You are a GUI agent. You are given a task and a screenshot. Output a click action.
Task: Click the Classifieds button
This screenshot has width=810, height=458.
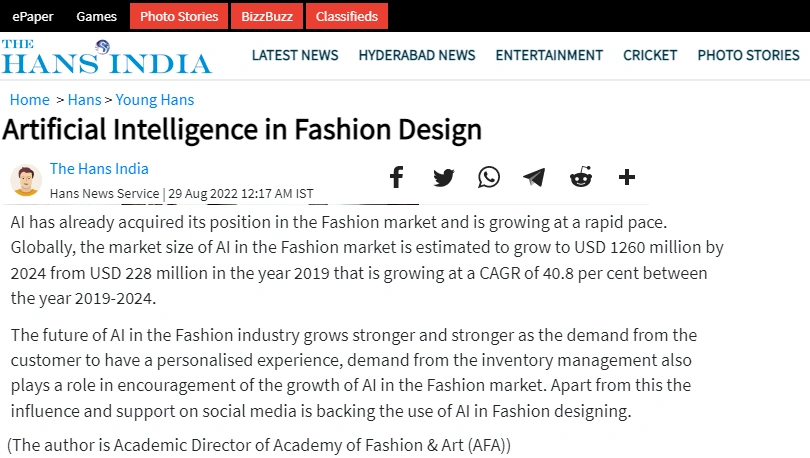(347, 16)
